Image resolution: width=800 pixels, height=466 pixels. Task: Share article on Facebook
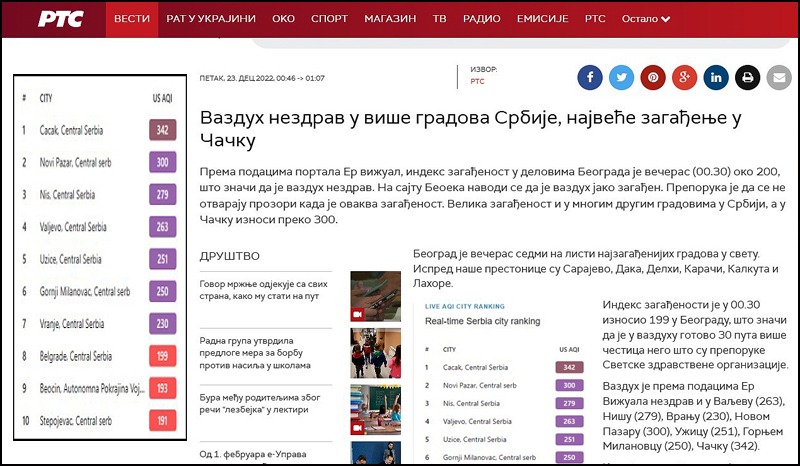[590, 78]
